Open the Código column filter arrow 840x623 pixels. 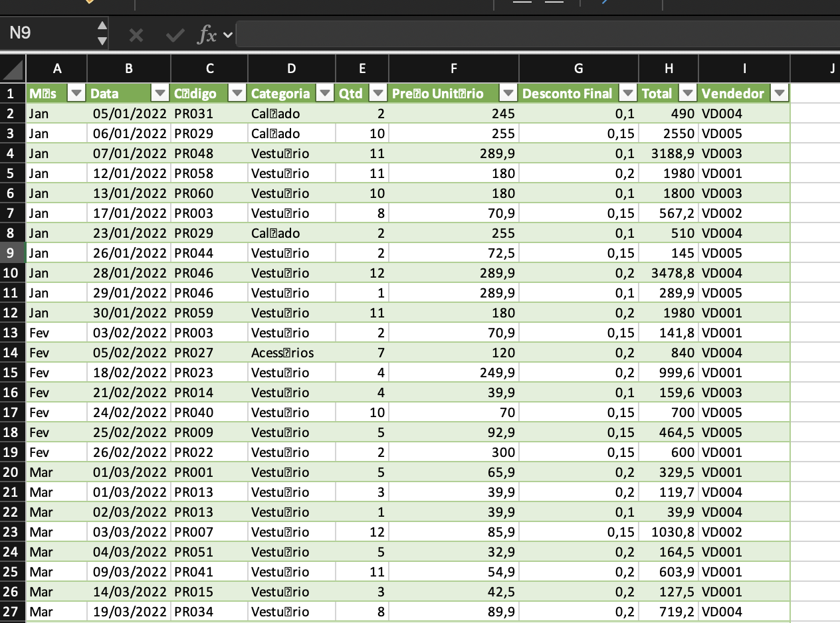coord(237,94)
